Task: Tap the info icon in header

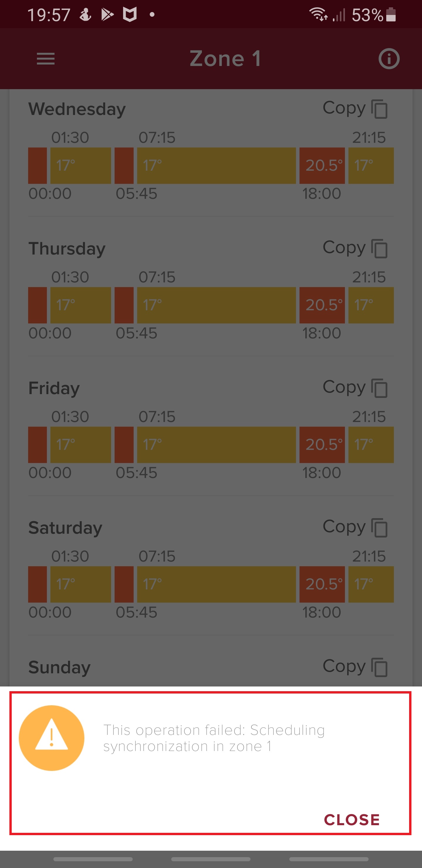Action: point(389,59)
